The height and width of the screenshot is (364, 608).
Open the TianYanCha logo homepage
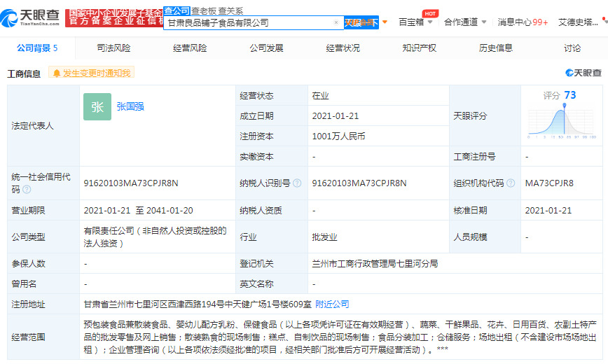tap(30, 17)
